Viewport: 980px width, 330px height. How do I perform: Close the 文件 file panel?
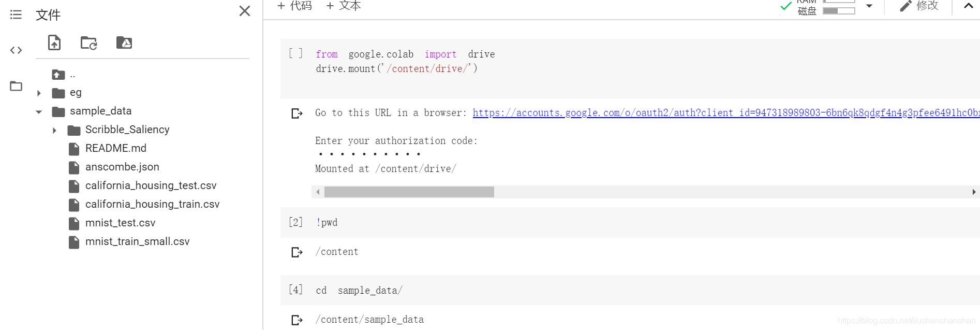pos(245,11)
